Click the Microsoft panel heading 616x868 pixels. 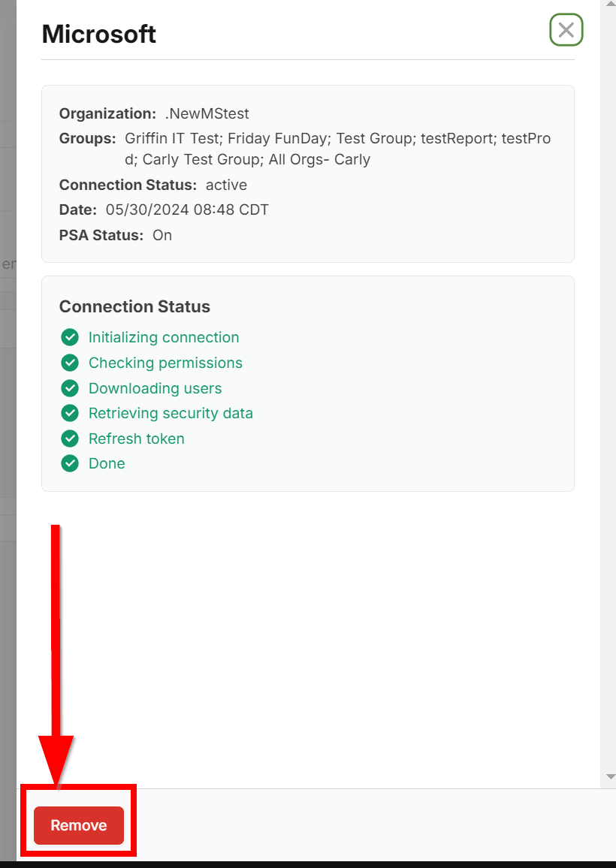click(x=99, y=34)
